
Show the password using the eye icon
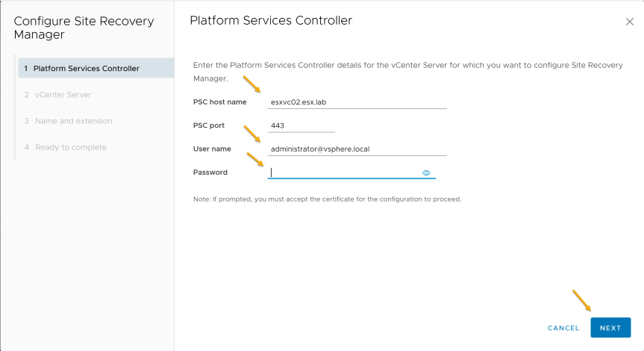426,173
